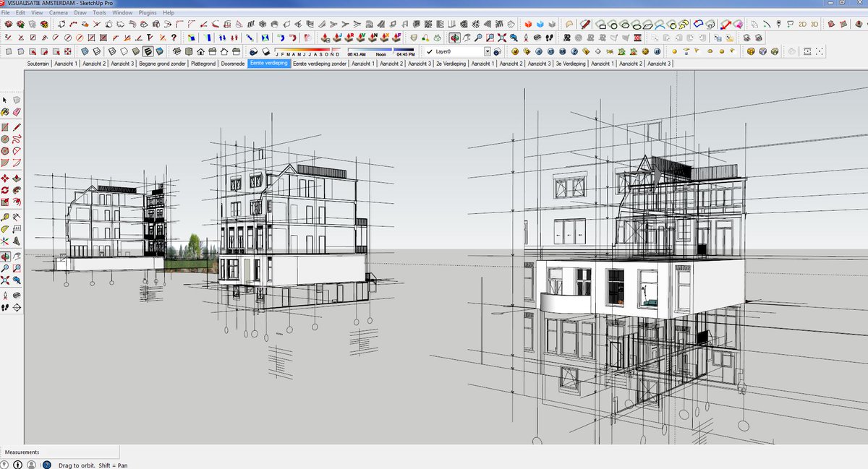Switch to Top view icon
Image resolution: width=868 pixels, height=469 pixels.
(189, 51)
